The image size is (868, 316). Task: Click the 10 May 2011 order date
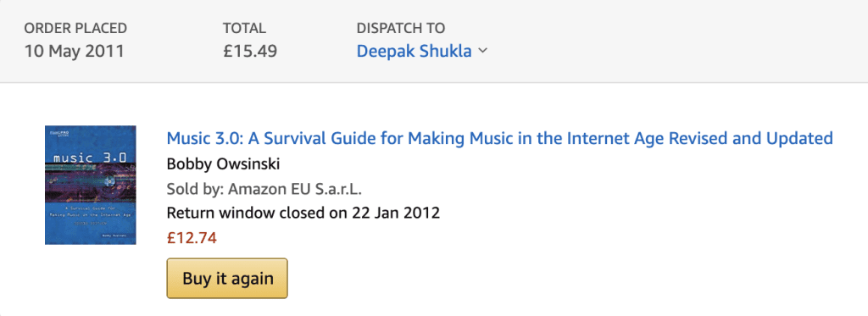[75, 51]
